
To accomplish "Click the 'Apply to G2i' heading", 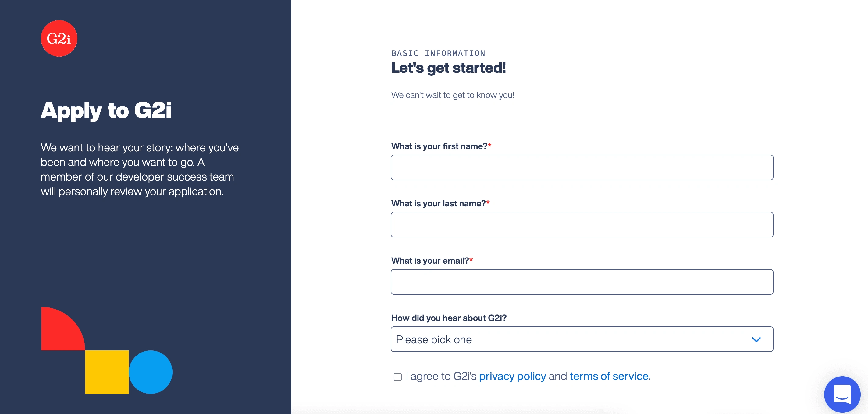I will 106,111.
